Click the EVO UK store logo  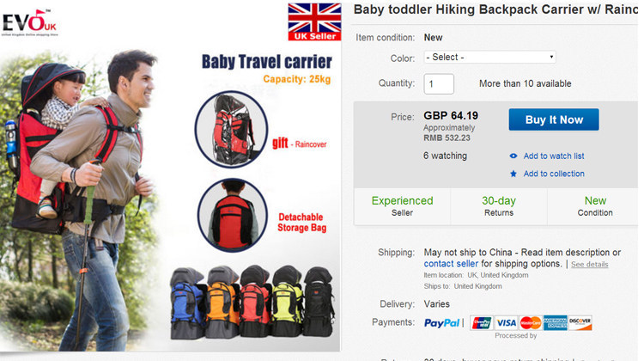point(29,22)
